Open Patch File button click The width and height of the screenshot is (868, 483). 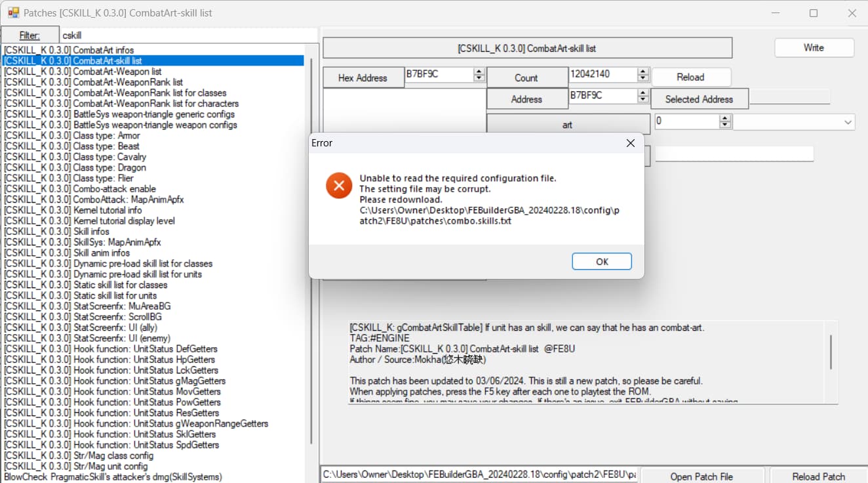[x=701, y=476]
